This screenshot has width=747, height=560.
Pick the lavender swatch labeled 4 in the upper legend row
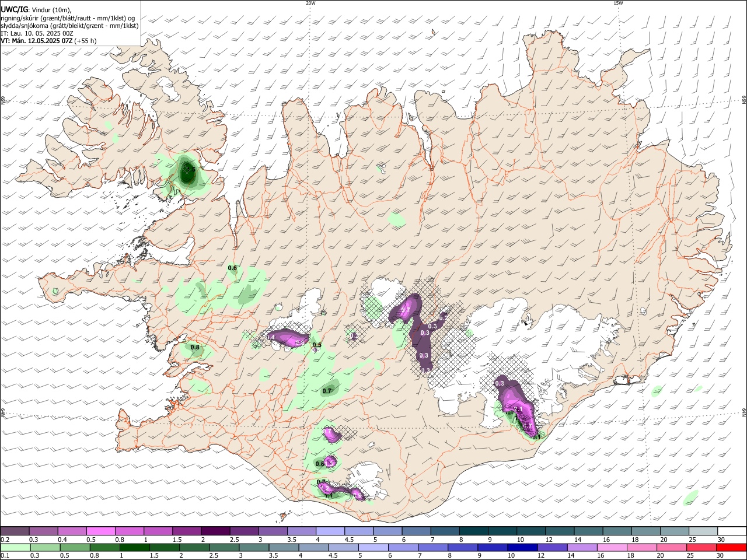tap(330, 531)
